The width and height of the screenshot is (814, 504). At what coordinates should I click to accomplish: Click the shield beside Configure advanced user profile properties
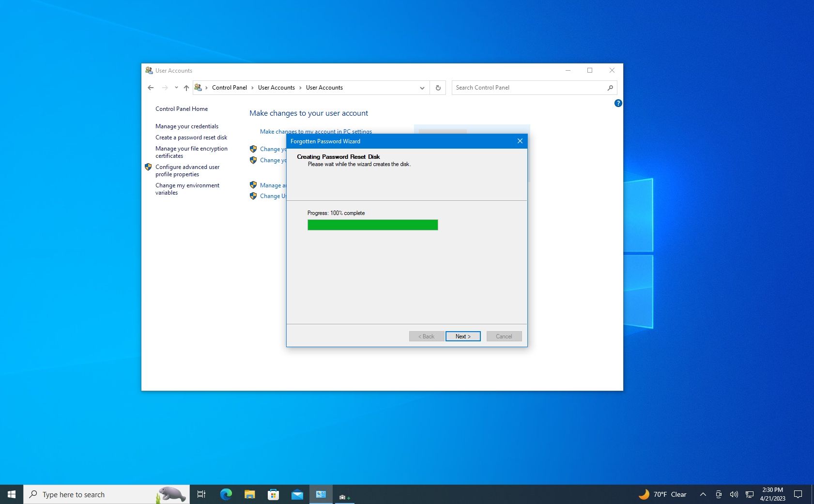tap(148, 167)
